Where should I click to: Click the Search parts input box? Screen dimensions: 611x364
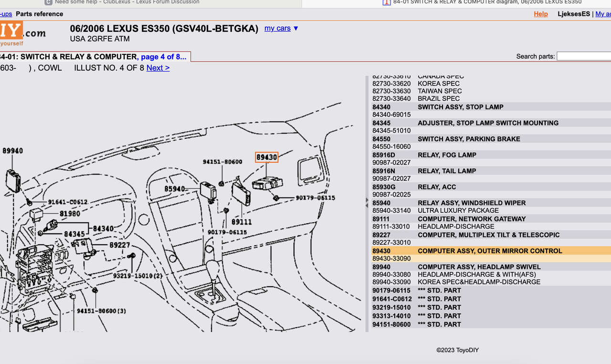click(584, 56)
